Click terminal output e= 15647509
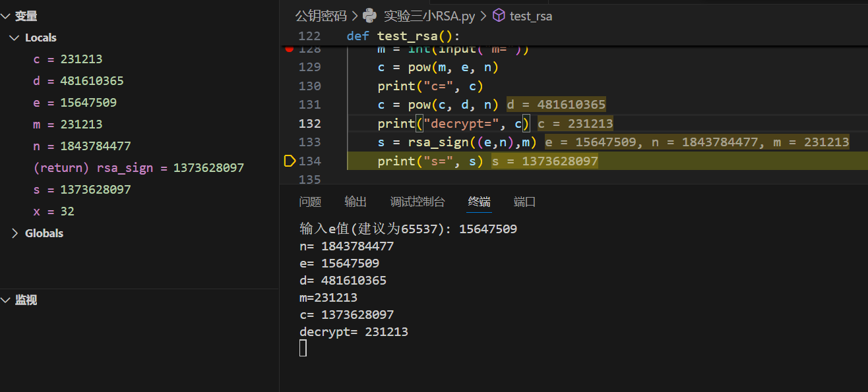Viewport: 868px width, 392px height. click(x=339, y=264)
